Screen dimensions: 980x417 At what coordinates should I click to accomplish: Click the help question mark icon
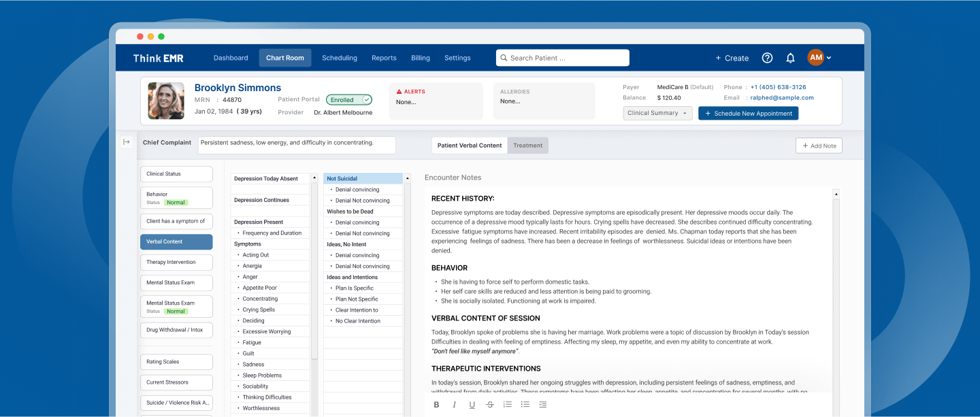pos(767,58)
